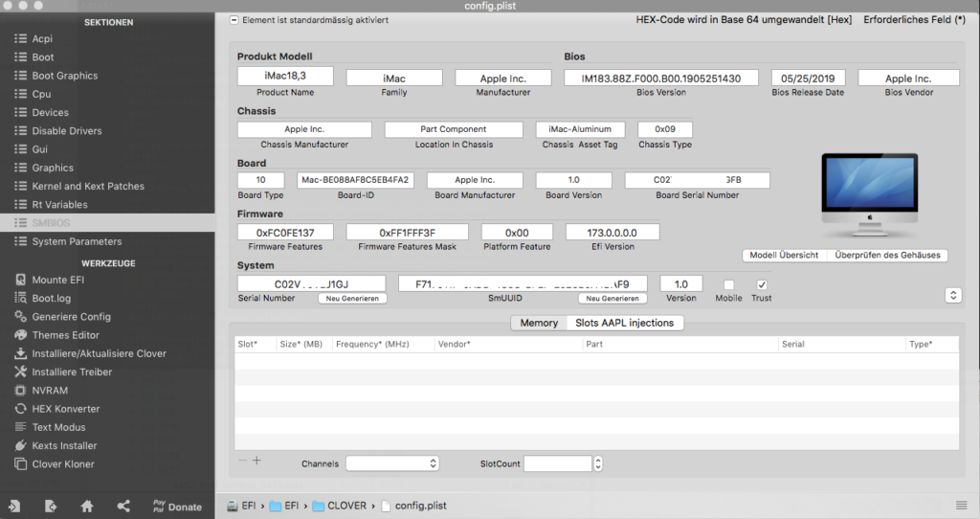Click CLOVER folder in path bar
The height and width of the screenshot is (519, 980).
tap(340, 506)
